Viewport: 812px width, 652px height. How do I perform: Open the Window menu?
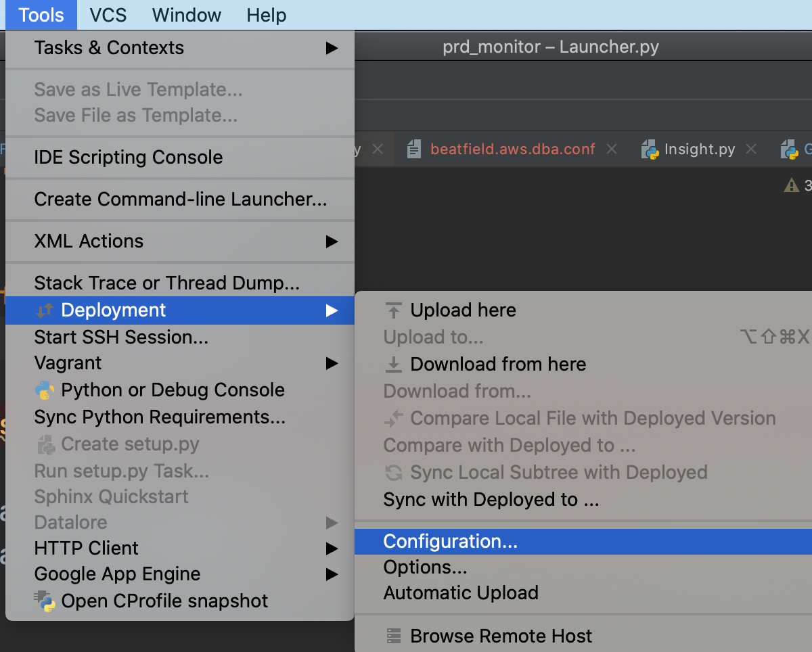point(187,15)
